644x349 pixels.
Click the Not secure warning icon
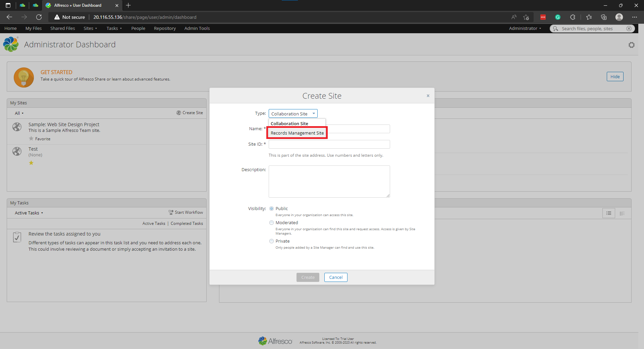57,17
